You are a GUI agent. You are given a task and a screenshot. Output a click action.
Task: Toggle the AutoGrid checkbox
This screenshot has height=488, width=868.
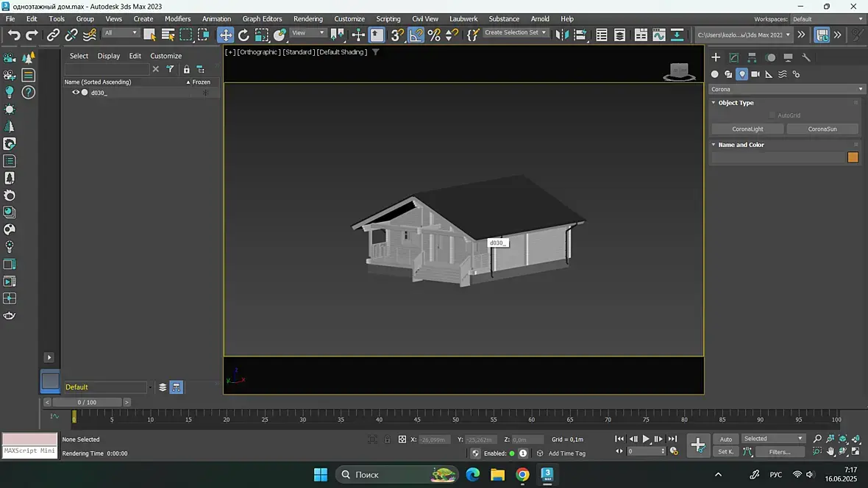[772, 115]
